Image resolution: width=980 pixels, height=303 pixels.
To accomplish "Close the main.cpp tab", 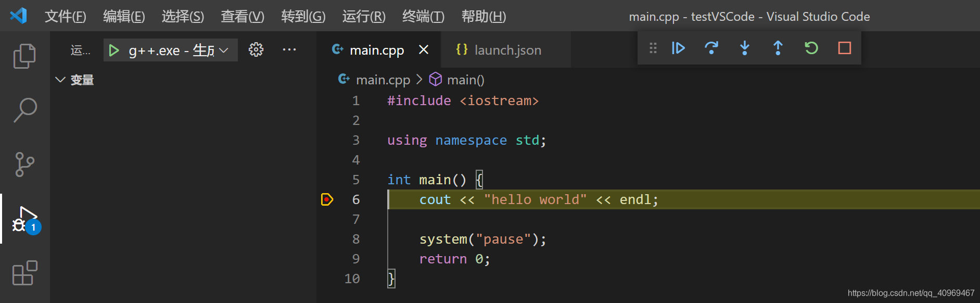I will tap(424, 49).
